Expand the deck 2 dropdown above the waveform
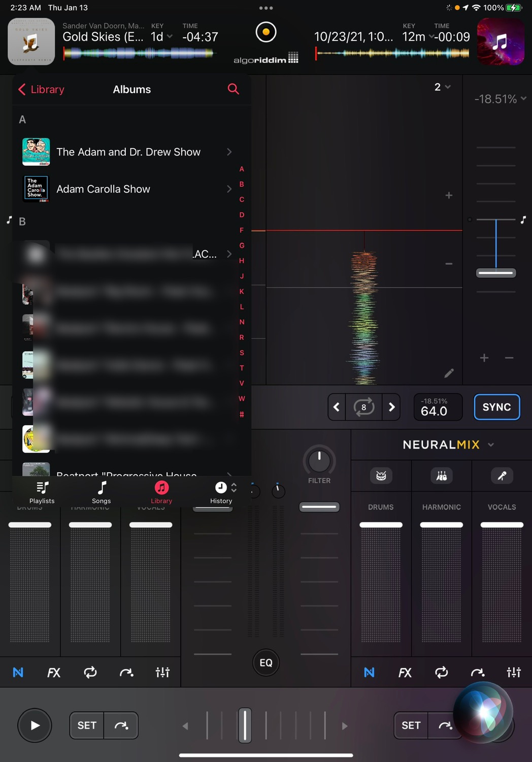The image size is (532, 762). [x=442, y=87]
